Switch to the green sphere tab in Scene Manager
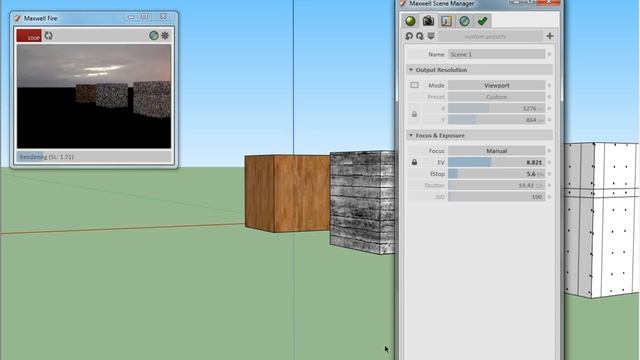640x360 pixels. [x=411, y=21]
